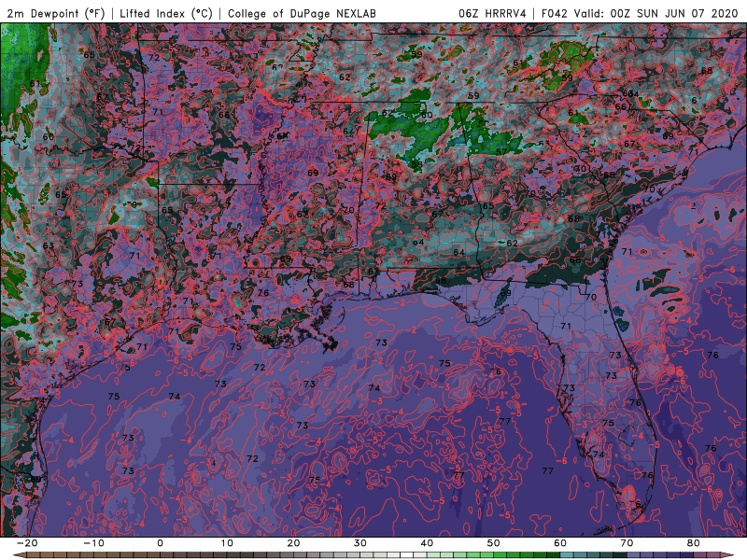Click the left arrow end of the colorbar
This screenshot has width=747, height=560.
19,555
